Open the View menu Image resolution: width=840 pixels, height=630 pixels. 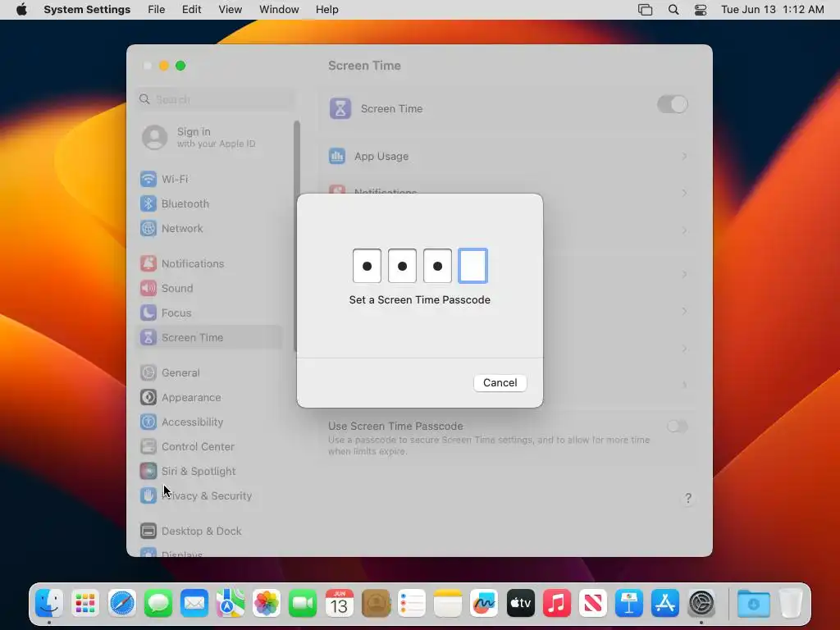click(230, 10)
